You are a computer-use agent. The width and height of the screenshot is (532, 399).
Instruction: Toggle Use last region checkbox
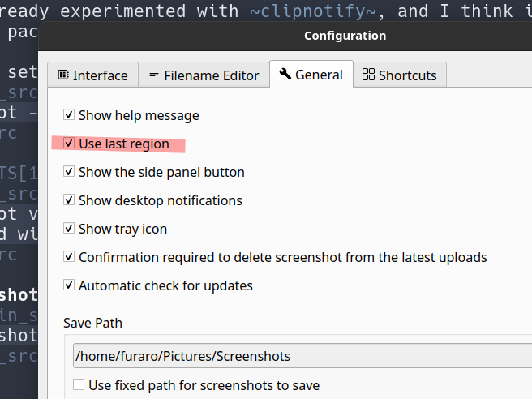click(69, 144)
